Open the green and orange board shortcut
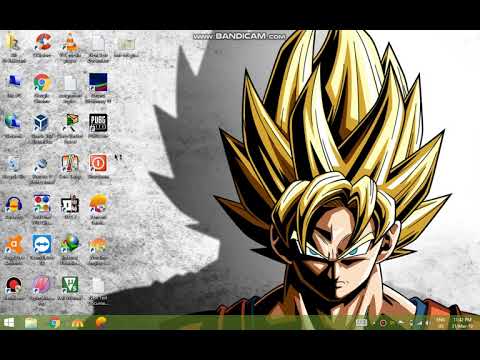Screen dimensions: 480x360 click(70, 129)
